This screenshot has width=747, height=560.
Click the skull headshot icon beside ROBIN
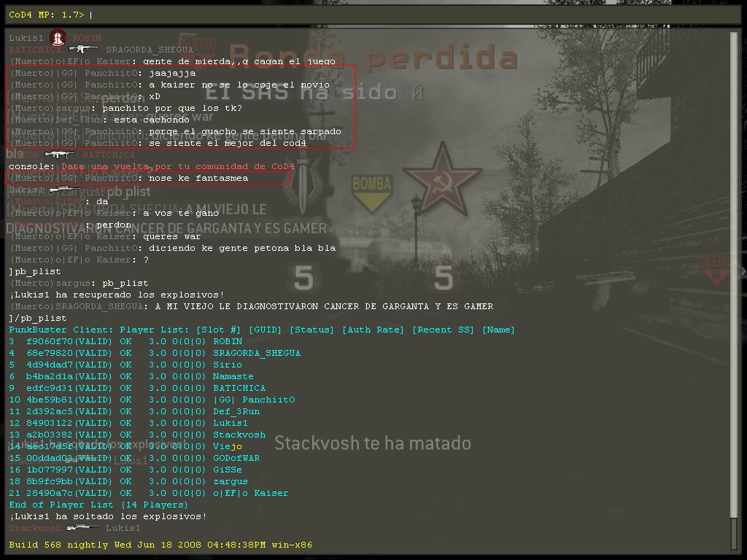coord(58,37)
